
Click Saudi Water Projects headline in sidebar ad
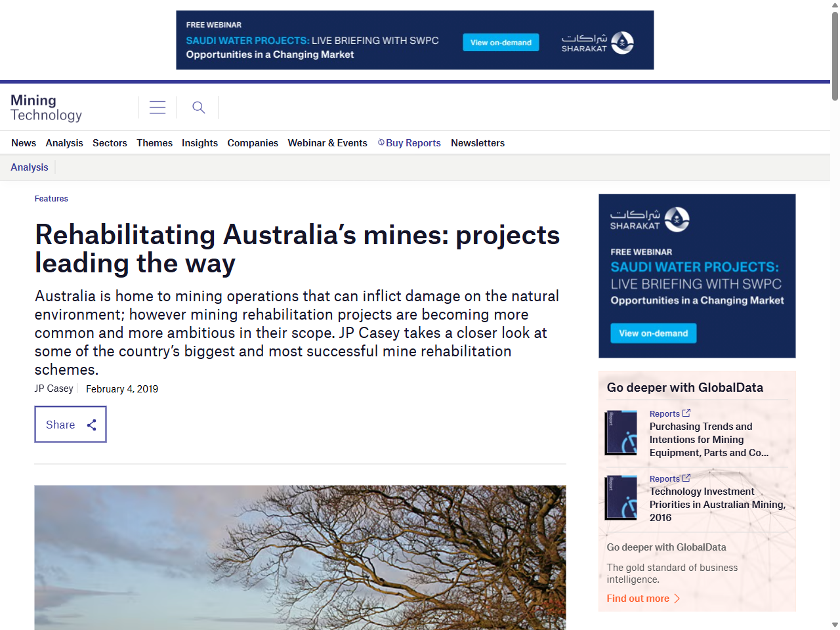[695, 267]
